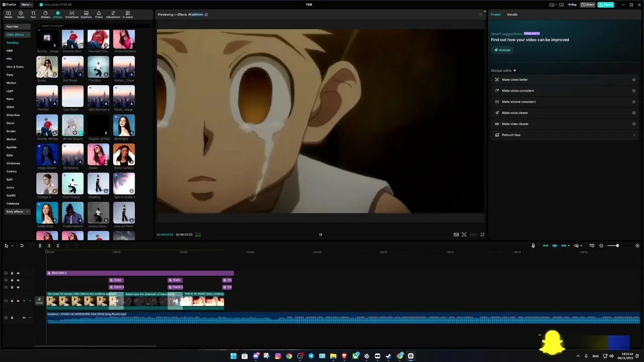The height and width of the screenshot is (362, 644).
Task: Mute the audio track
Action: (x=24, y=317)
